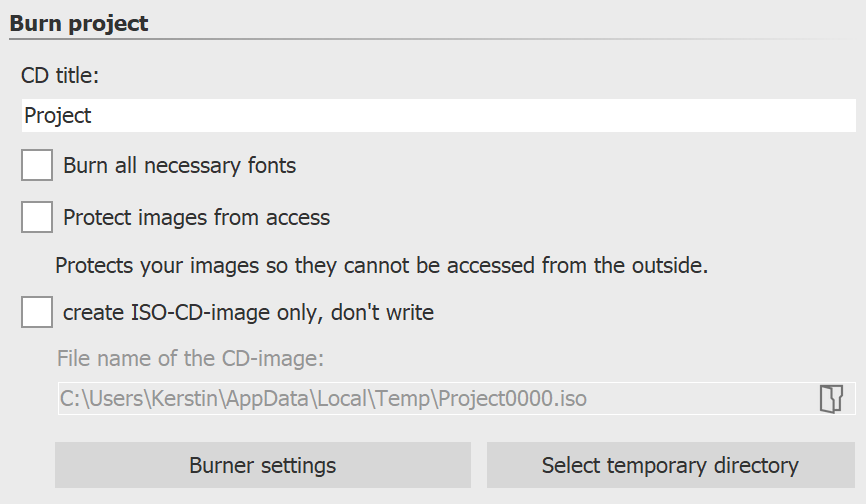866x504 pixels.
Task: Check the create ISO-CD-image only box
Action: (37, 312)
